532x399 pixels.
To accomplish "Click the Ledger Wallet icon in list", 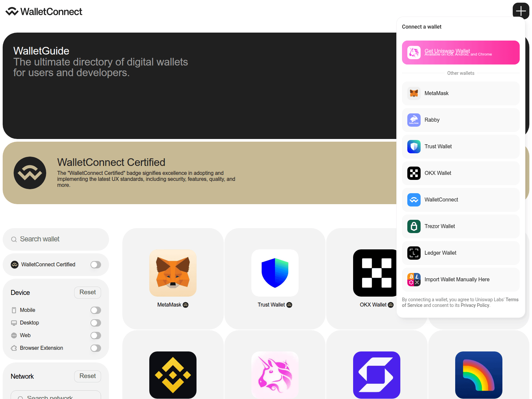I will 414,253.
